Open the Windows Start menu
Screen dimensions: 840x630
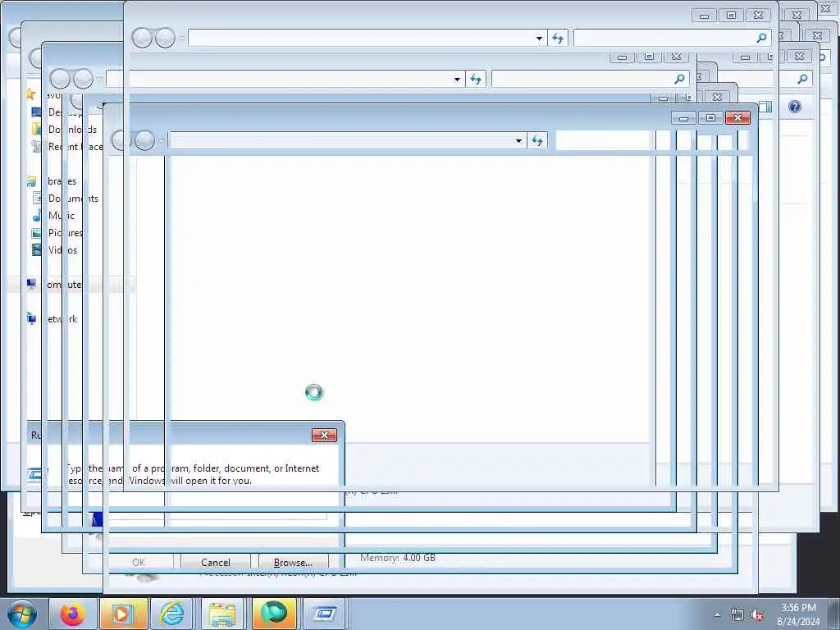(21, 614)
